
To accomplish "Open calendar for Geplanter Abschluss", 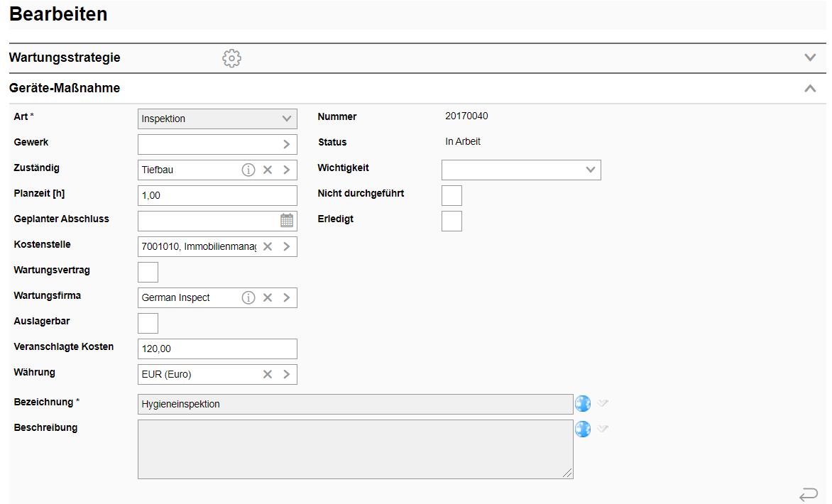I will pos(287,220).
